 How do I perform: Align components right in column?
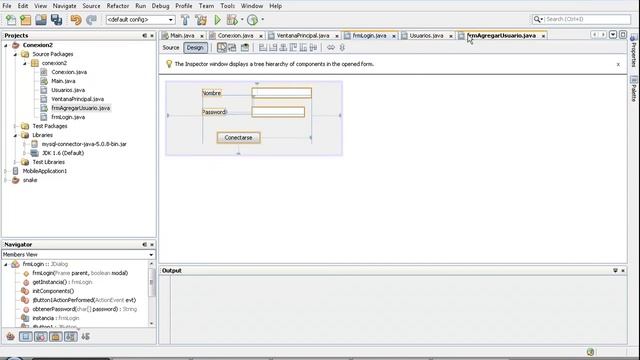273,48
